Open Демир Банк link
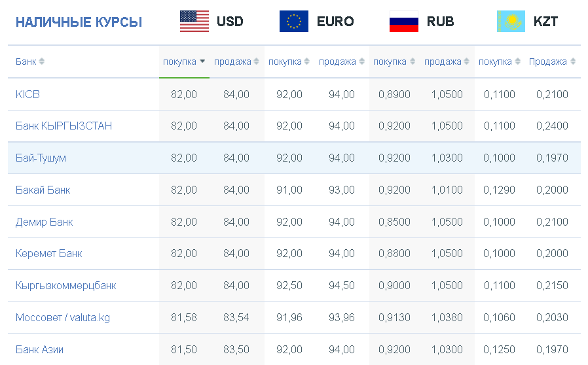This screenshot has height=365, width=588. [x=45, y=222]
